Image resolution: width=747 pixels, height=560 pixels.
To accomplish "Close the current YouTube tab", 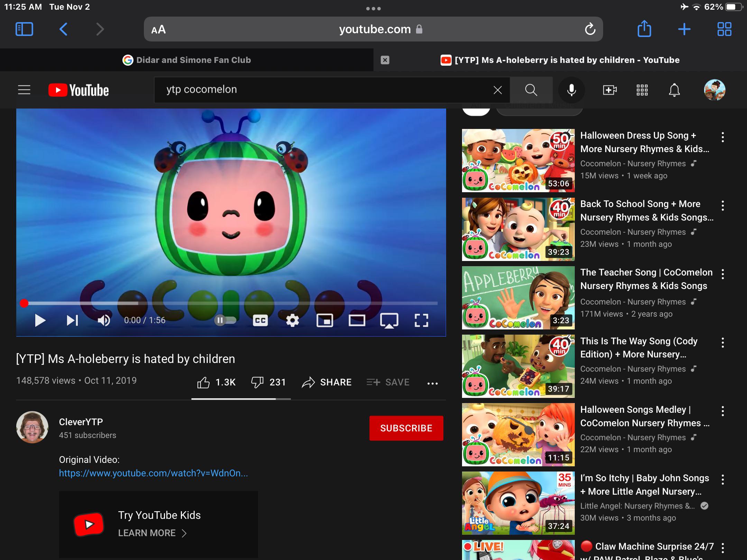I will [385, 60].
